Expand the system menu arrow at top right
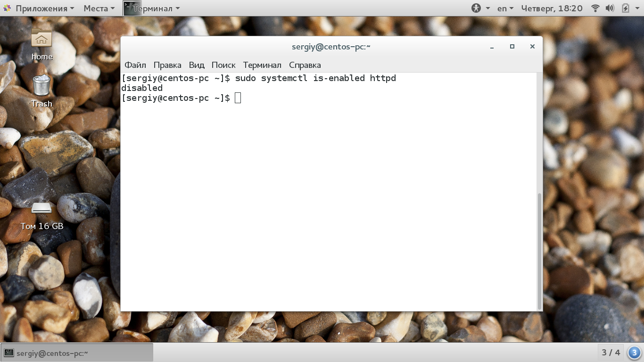The height and width of the screenshot is (362, 644). 638,8
